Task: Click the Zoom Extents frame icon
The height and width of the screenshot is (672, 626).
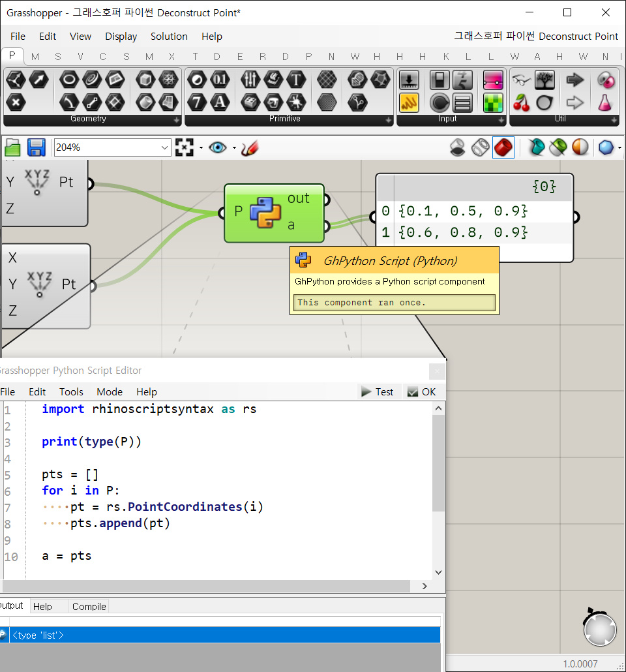Action: [185, 148]
